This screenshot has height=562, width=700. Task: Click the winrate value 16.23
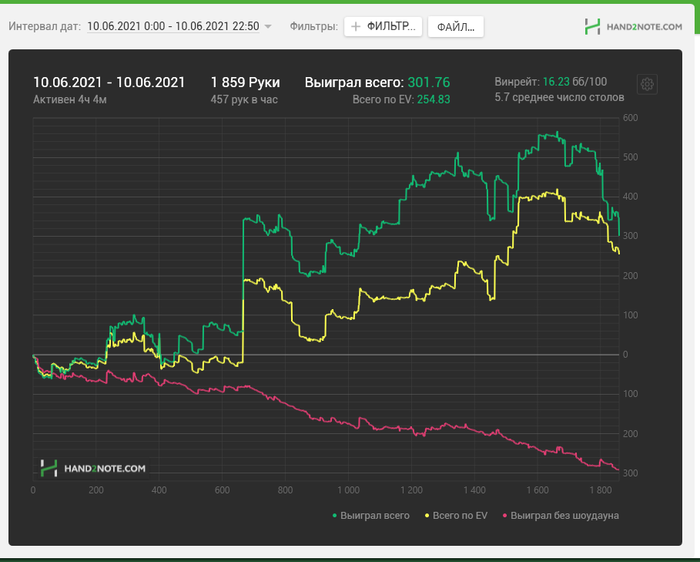(556, 82)
